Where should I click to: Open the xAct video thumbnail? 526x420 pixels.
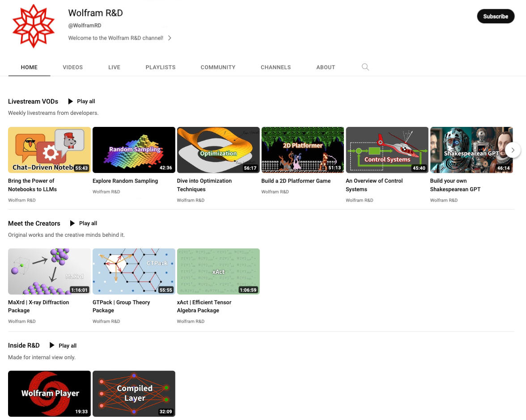(x=218, y=272)
